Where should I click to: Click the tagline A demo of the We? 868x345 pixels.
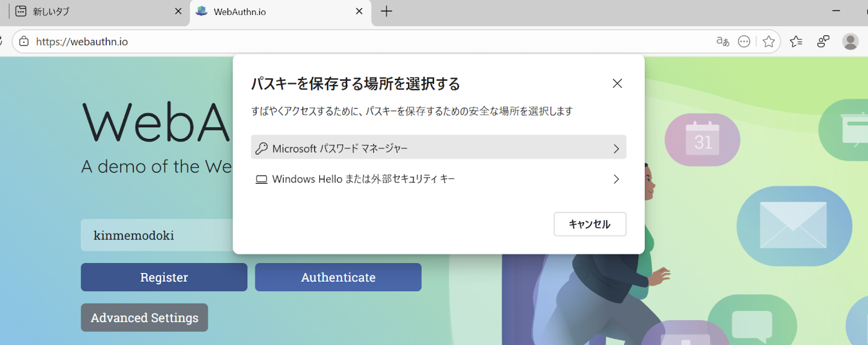156,166
